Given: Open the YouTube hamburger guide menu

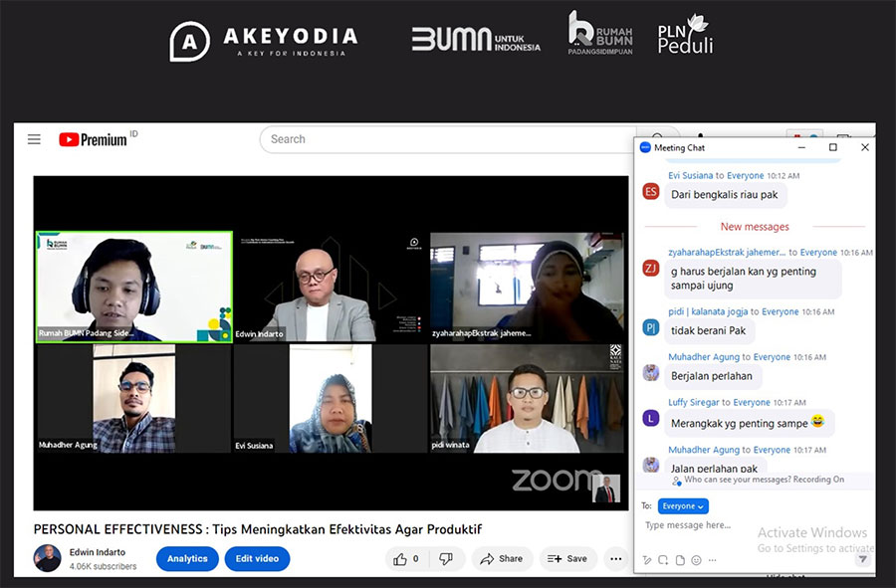Looking at the screenshot, I should coord(34,139).
